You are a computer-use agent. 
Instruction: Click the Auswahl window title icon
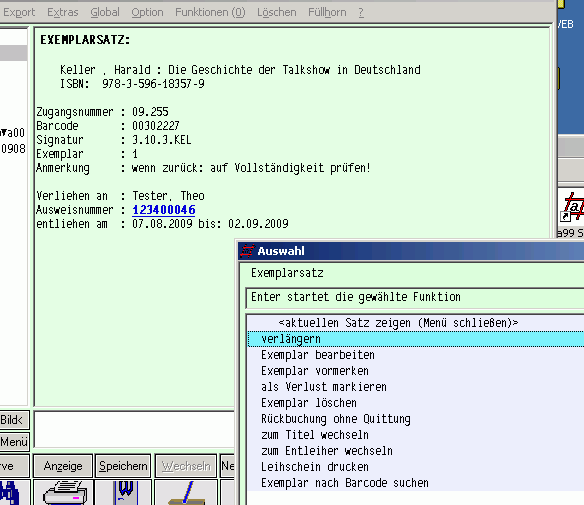pyautogui.click(x=247, y=251)
